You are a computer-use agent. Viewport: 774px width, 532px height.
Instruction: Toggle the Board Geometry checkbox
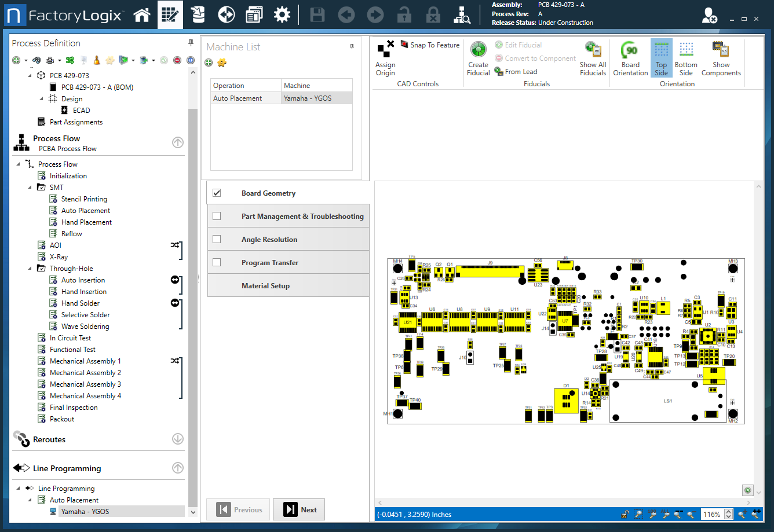tap(217, 193)
